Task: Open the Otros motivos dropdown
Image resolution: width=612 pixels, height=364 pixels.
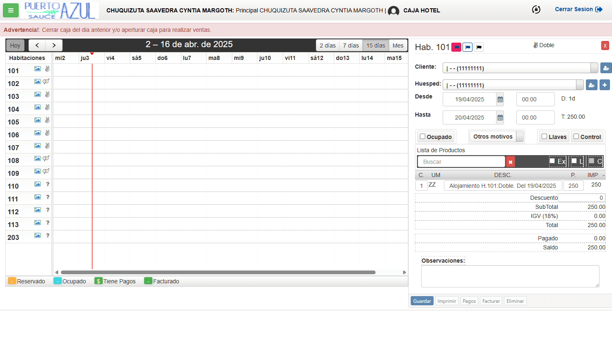Action: [x=520, y=136]
